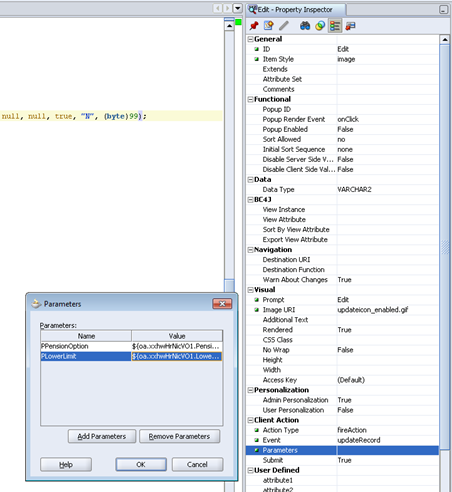Select the Parameters property row

[x=343, y=450]
